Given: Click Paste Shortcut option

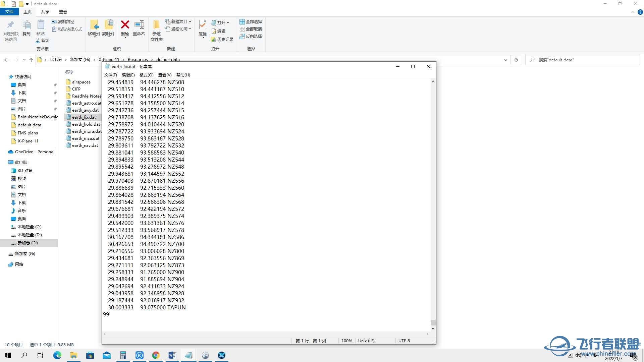Looking at the screenshot, I should (67, 29).
